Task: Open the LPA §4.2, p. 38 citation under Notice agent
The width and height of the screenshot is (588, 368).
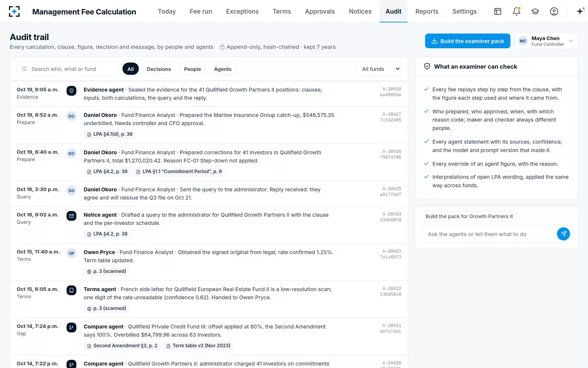Action: pyautogui.click(x=107, y=234)
